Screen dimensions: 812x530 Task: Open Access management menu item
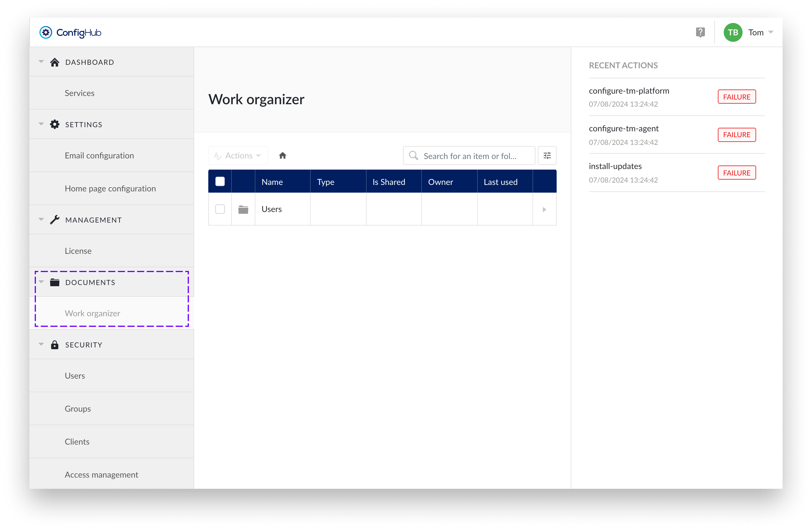coord(101,475)
